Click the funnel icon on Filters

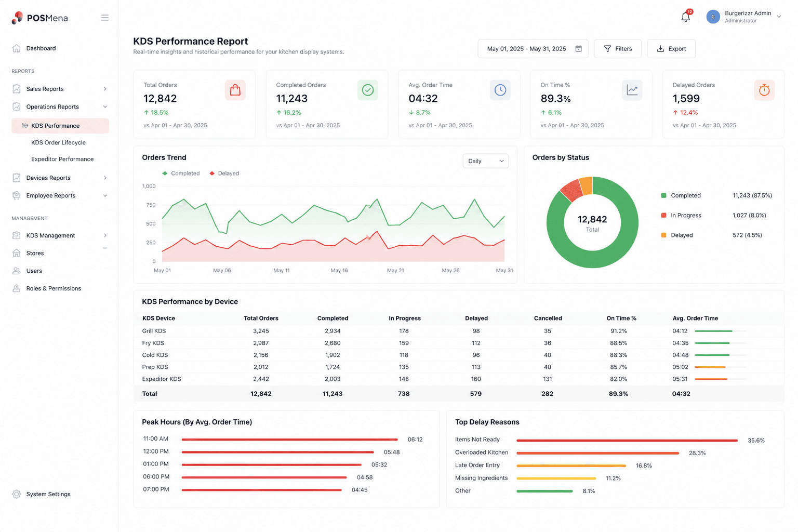pyautogui.click(x=607, y=49)
